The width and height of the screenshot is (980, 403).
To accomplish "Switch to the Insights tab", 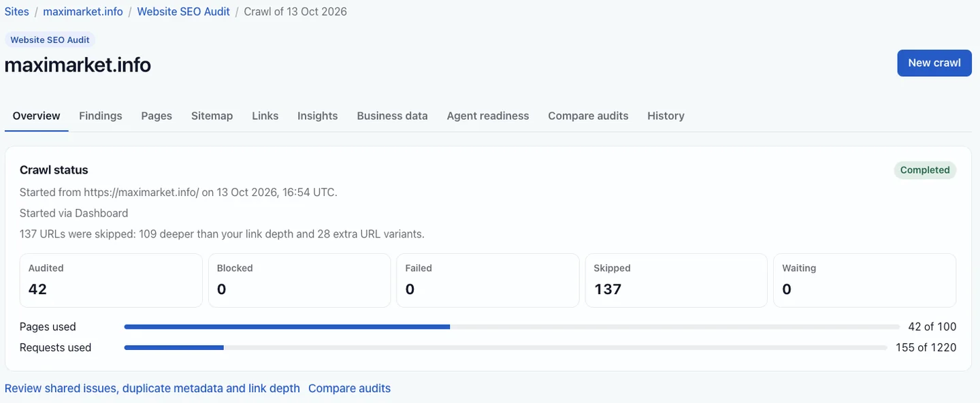I will click(x=318, y=116).
